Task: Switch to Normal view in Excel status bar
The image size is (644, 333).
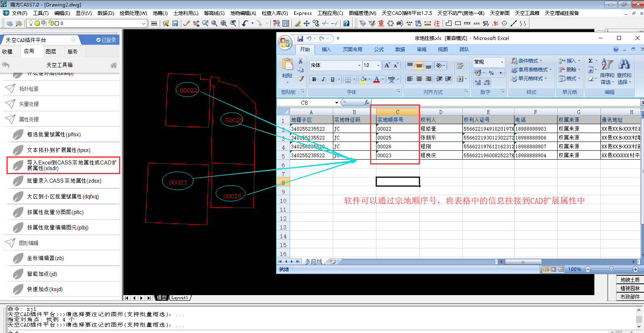Action: point(546,269)
